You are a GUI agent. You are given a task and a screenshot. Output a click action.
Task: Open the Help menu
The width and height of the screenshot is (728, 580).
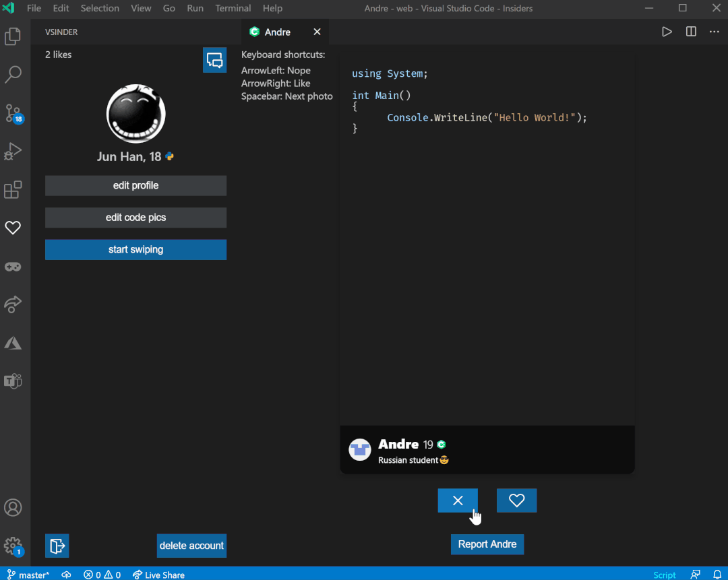(272, 8)
